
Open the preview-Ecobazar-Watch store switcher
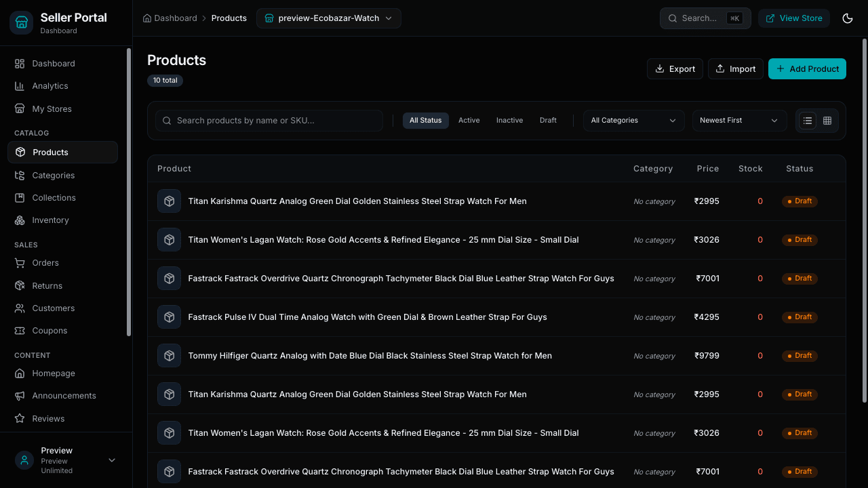329,18
